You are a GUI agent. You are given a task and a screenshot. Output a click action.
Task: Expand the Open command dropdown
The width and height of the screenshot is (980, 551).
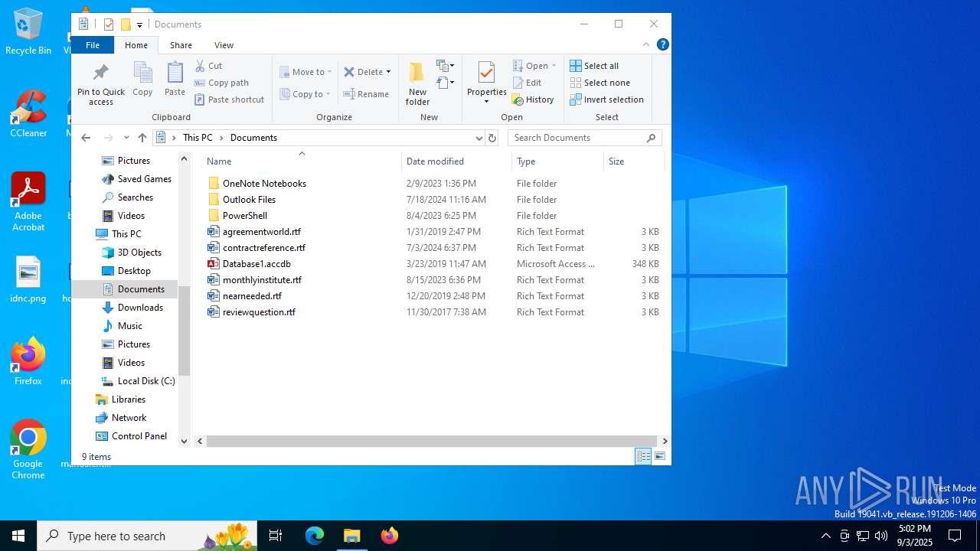point(554,66)
